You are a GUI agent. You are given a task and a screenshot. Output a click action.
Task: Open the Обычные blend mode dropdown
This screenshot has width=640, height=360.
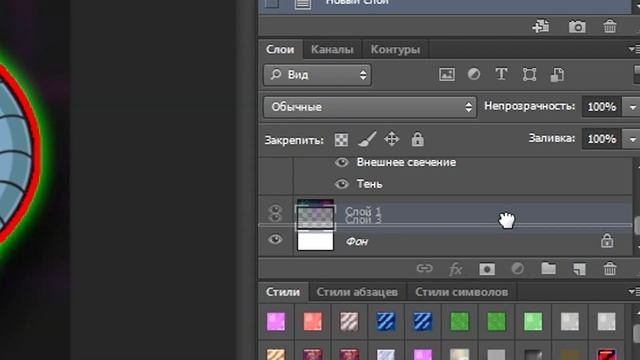pyautogui.click(x=370, y=107)
